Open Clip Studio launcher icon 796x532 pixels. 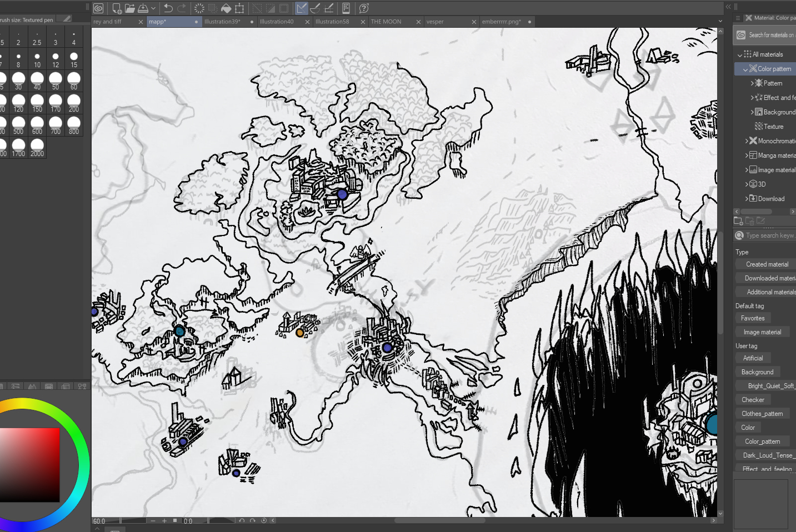[x=98, y=8]
